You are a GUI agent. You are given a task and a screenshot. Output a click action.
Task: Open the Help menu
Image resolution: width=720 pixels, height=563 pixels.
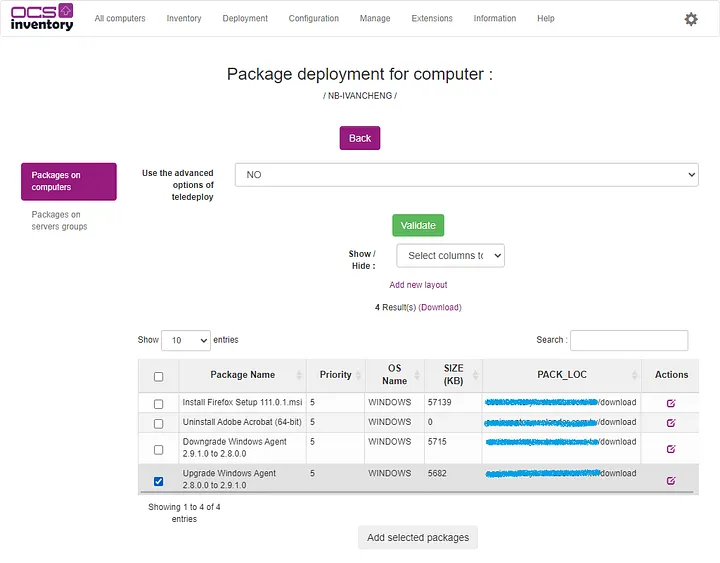[x=546, y=18]
